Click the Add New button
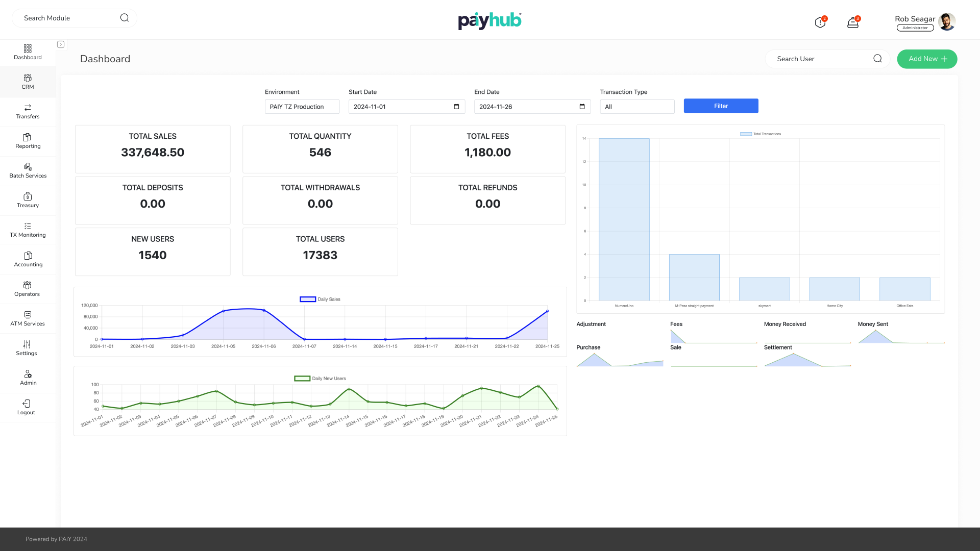 (x=927, y=59)
